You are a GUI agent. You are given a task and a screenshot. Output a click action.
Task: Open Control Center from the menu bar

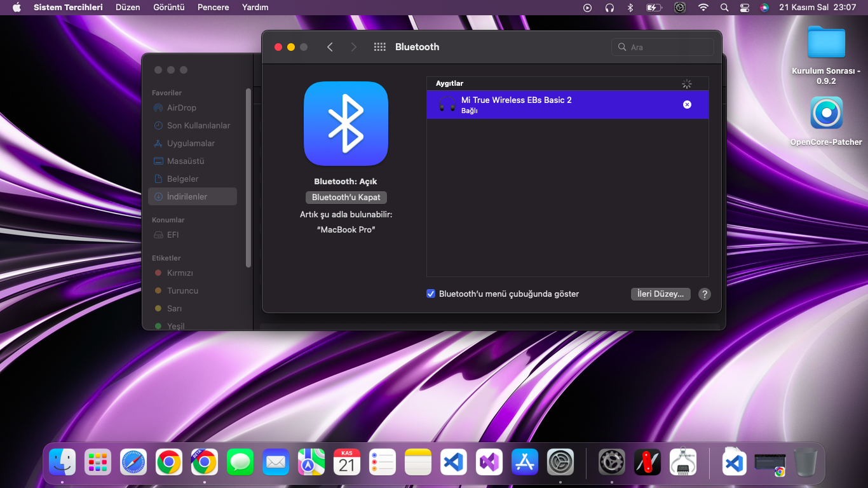pyautogui.click(x=745, y=8)
